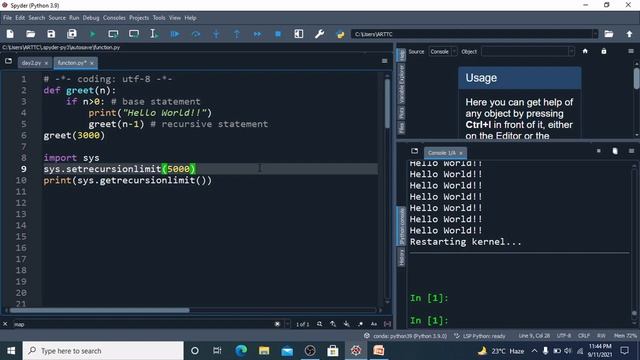Switch to the Files vertical tab
This screenshot has height=360, width=640.
tap(402, 129)
